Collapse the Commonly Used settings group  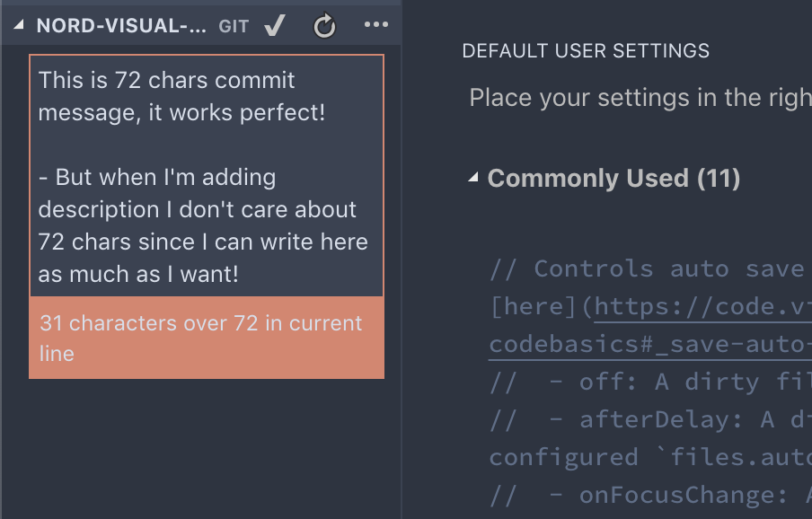click(x=473, y=179)
